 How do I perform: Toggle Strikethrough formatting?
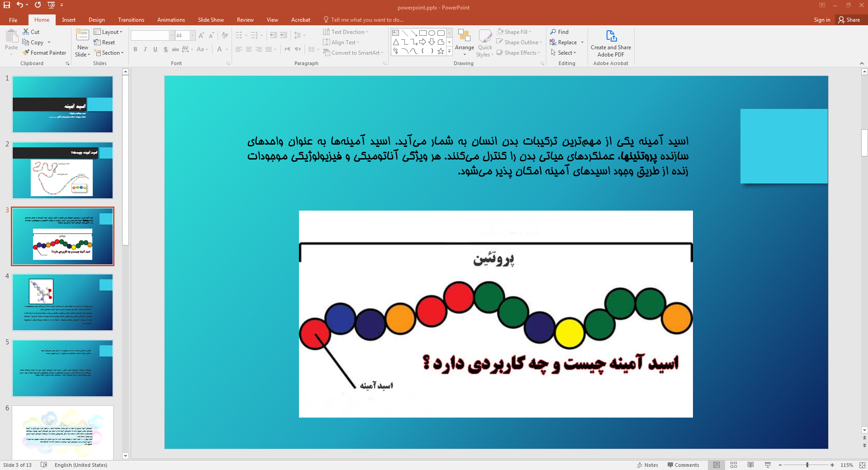click(x=175, y=49)
